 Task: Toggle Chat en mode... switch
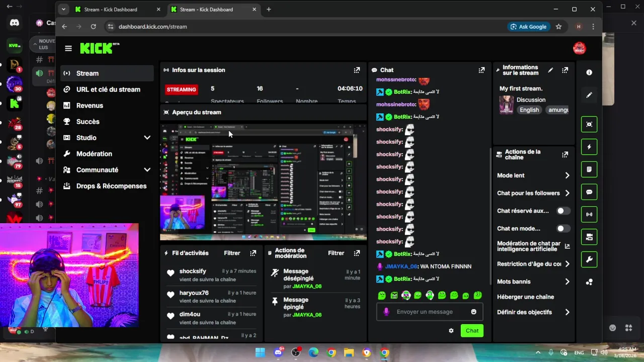pos(563,229)
